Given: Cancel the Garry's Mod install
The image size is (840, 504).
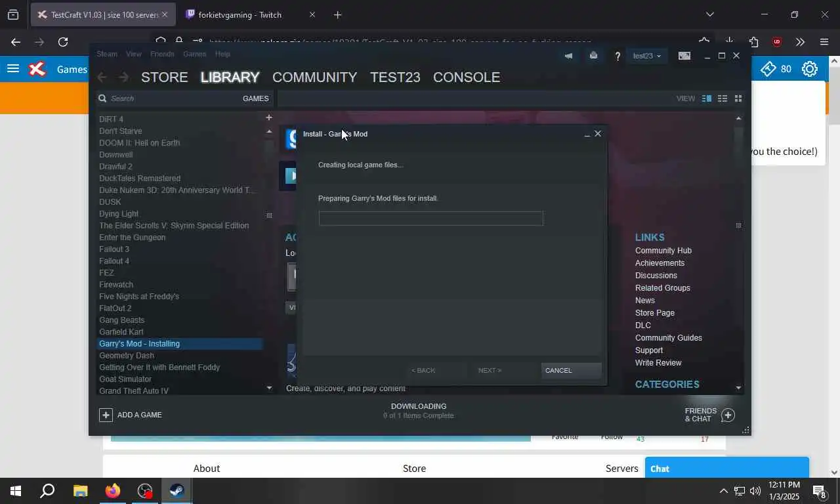Looking at the screenshot, I should [x=571, y=370].
